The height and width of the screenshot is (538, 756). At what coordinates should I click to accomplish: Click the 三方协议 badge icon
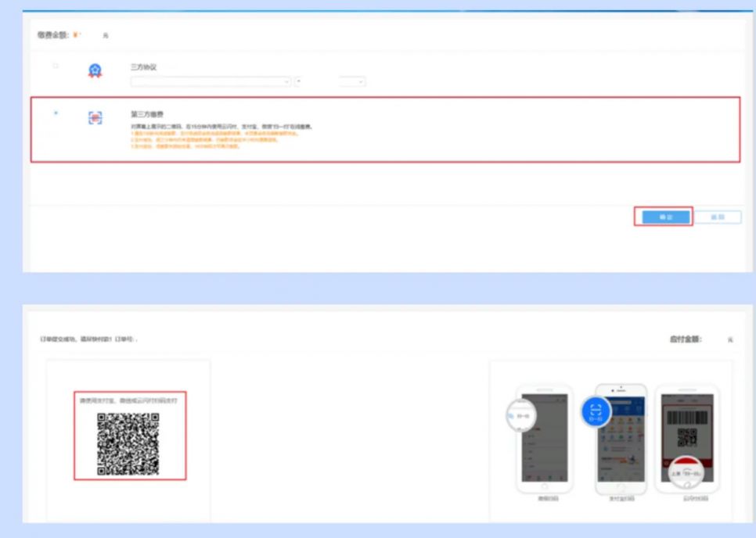95,71
